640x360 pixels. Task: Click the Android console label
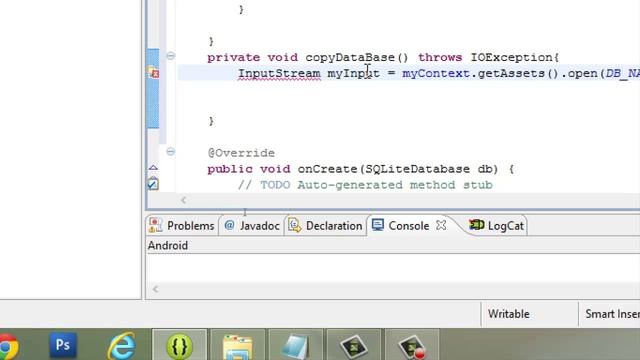point(168,246)
